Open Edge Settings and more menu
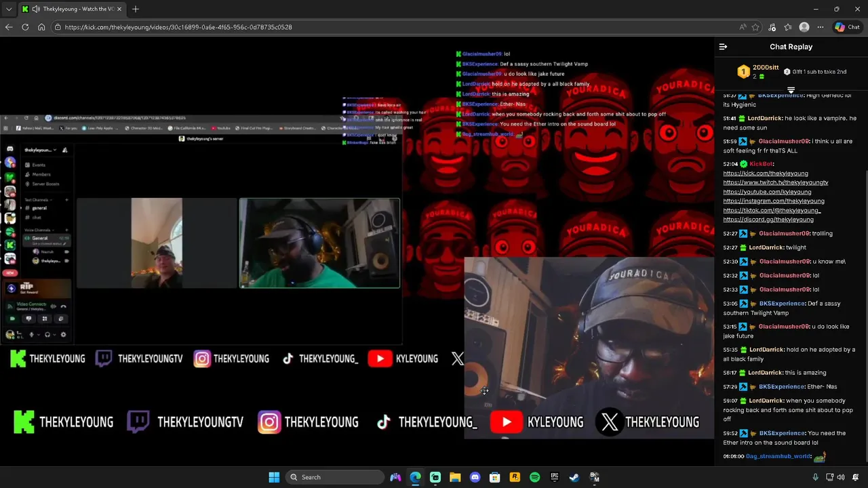Image resolution: width=868 pixels, height=488 pixels. [821, 27]
